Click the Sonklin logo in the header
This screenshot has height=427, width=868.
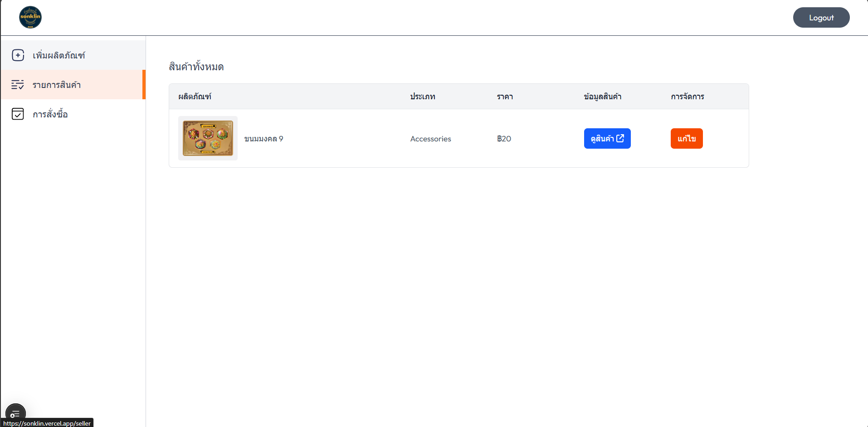coord(30,17)
